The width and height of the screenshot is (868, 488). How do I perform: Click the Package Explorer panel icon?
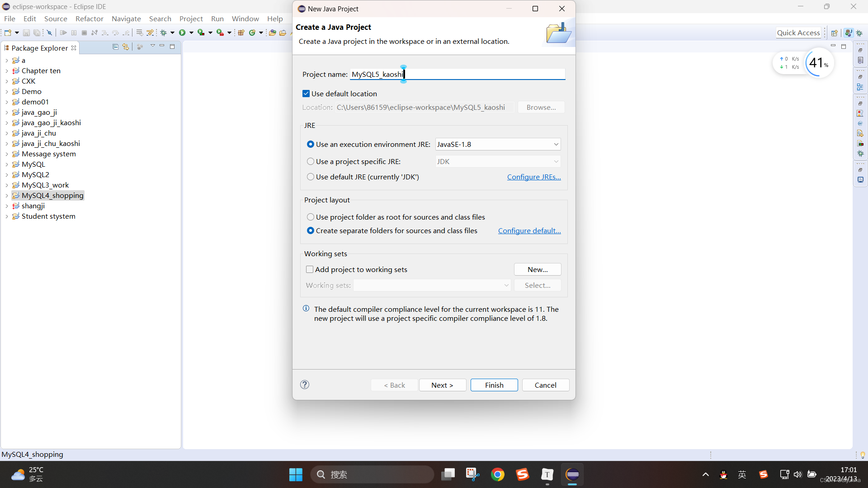click(x=6, y=47)
